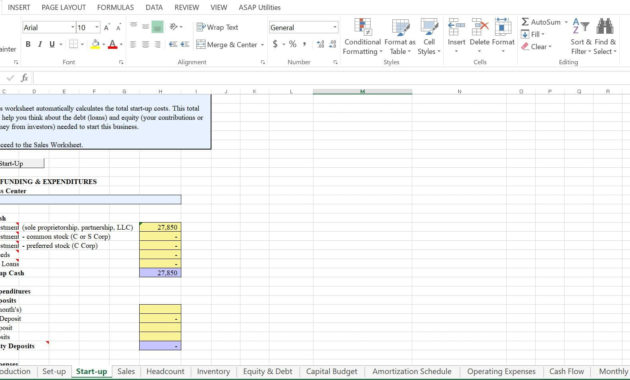630x380 pixels.
Task: Apply the yellow Fill Color
Action: [x=95, y=44]
